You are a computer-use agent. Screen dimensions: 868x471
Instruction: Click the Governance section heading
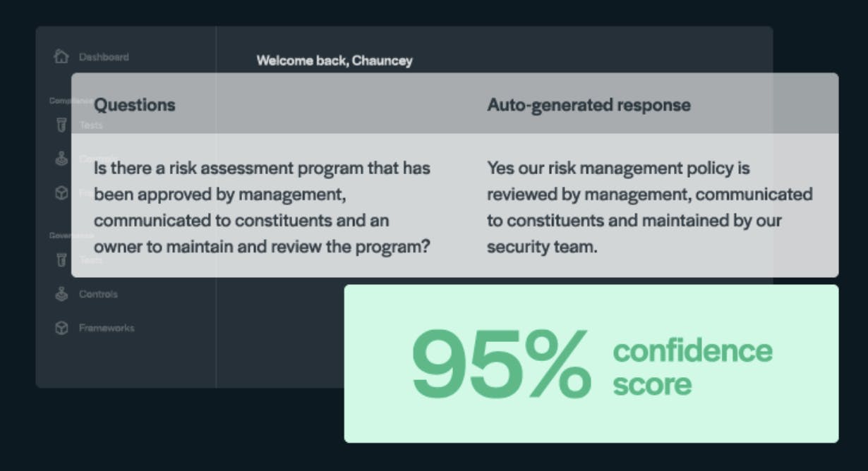61,235
